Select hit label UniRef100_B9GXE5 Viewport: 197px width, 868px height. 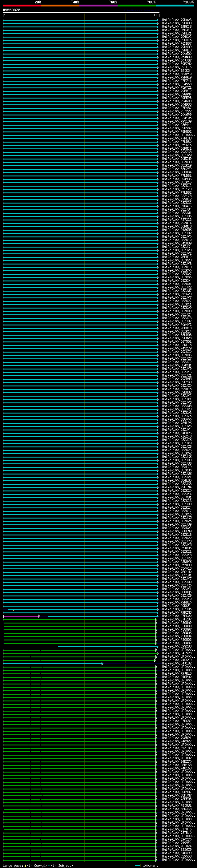coord(177,40)
